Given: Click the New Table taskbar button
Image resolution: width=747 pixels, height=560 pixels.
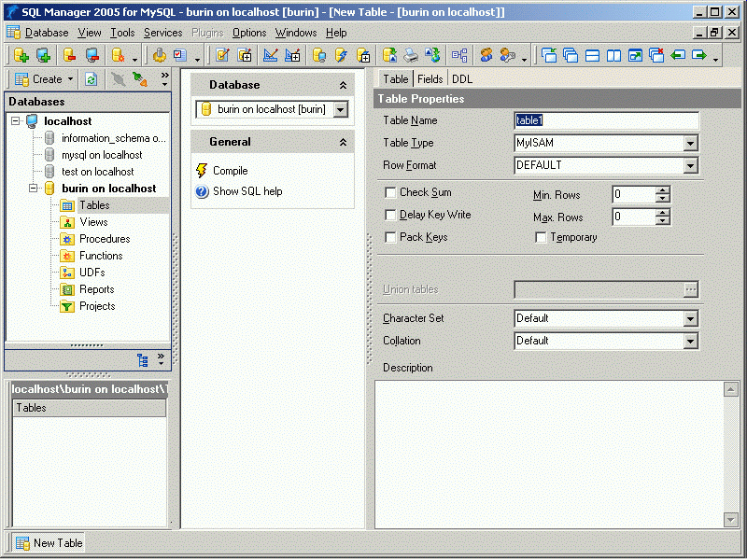Looking at the screenshot, I should pyautogui.click(x=49, y=543).
